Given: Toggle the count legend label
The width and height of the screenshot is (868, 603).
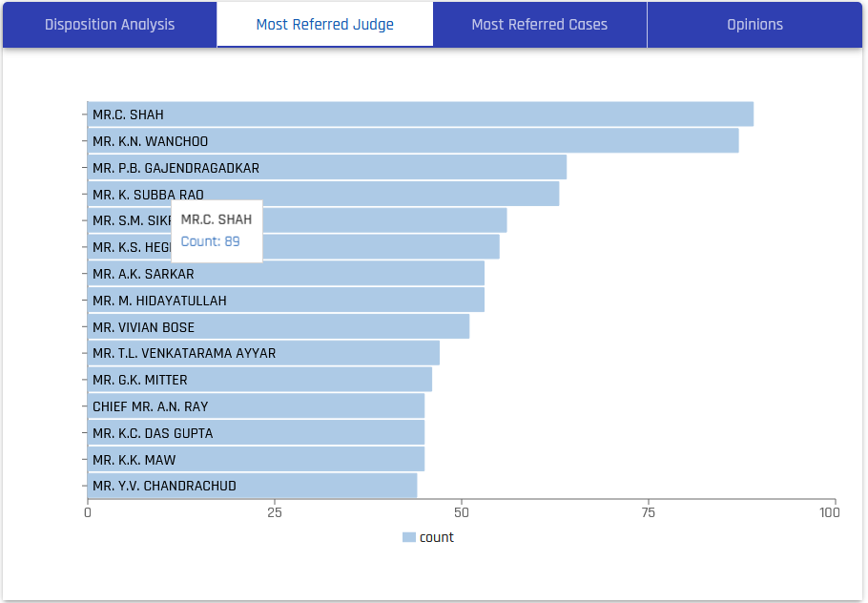Looking at the screenshot, I should (x=437, y=538).
